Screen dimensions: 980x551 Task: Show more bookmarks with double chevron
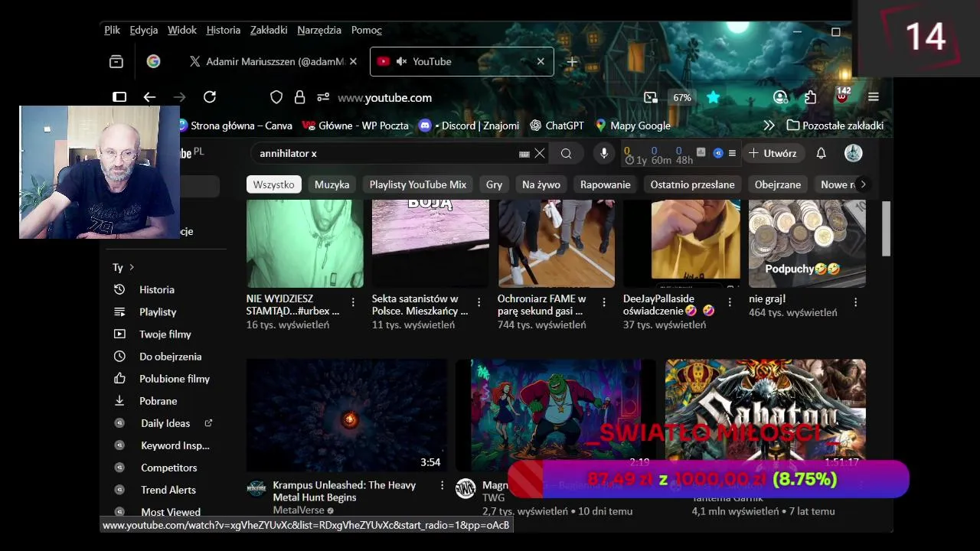[x=769, y=126]
